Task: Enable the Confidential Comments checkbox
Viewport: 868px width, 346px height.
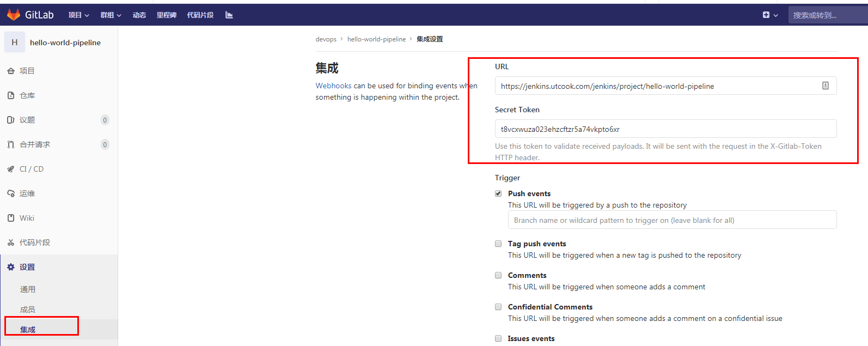Action: coord(498,307)
